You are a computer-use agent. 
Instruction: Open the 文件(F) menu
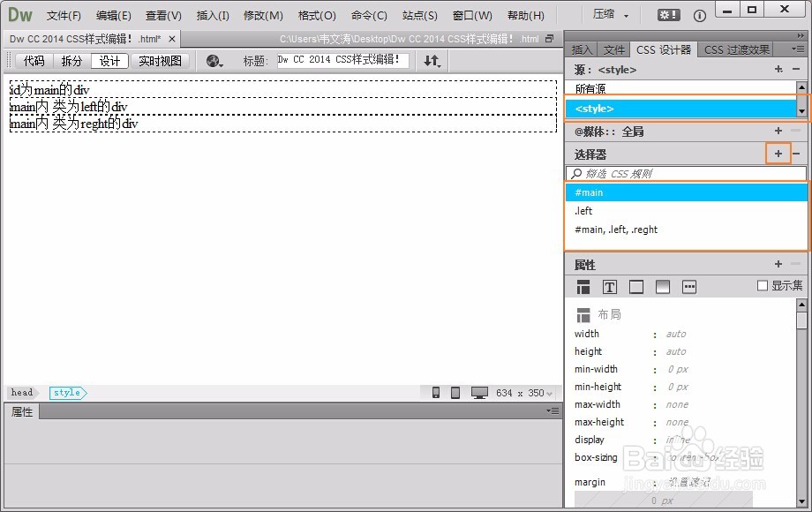(64, 16)
